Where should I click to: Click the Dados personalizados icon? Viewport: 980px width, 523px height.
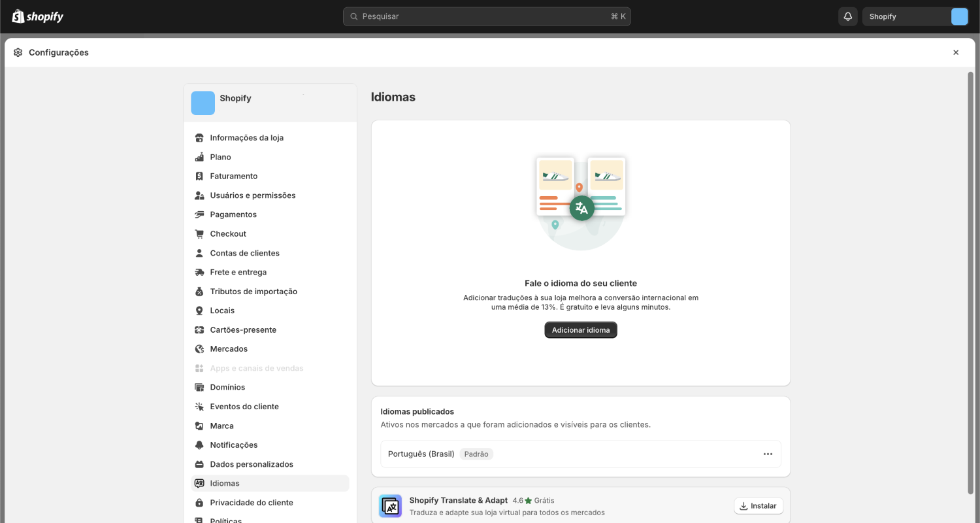point(199,464)
